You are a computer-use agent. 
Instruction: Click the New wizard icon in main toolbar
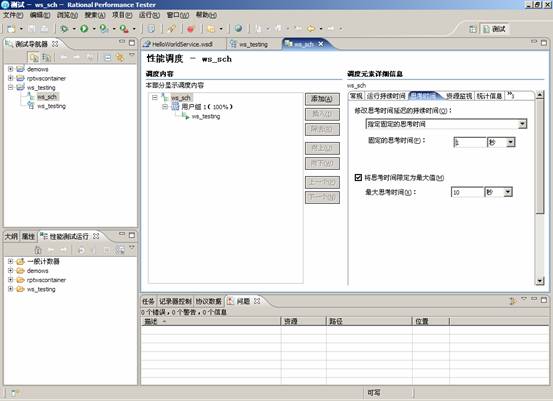pos(11,29)
